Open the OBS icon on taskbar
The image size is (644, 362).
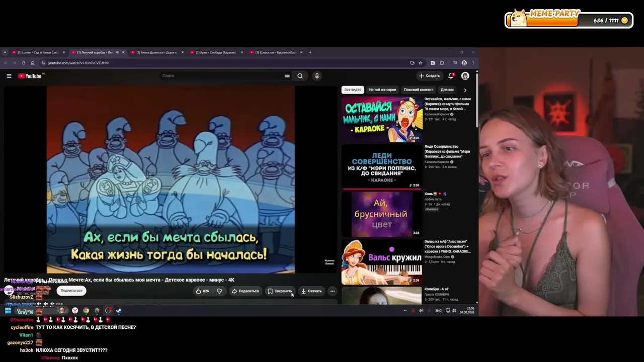pos(108,311)
